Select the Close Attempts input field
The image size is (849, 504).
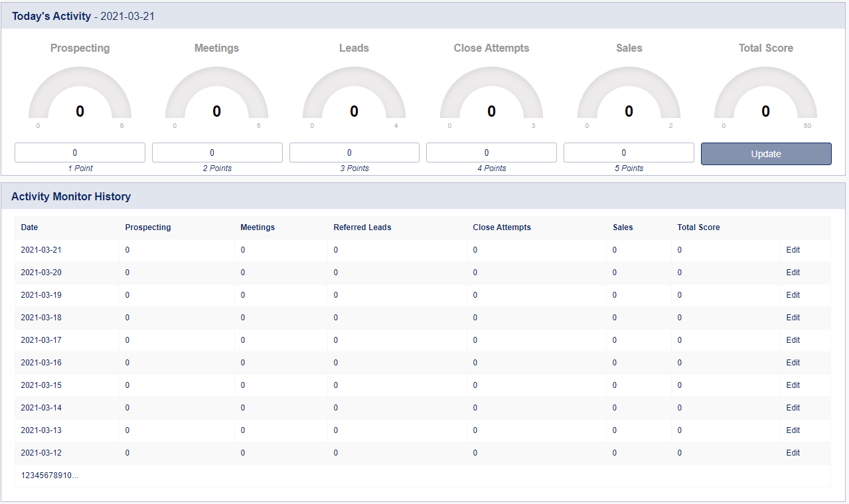pos(491,153)
